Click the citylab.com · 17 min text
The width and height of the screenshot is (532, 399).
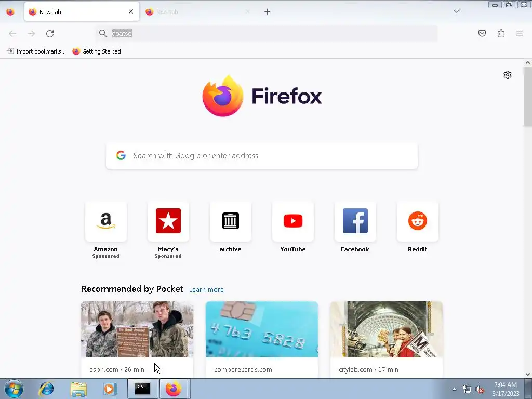point(368,369)
